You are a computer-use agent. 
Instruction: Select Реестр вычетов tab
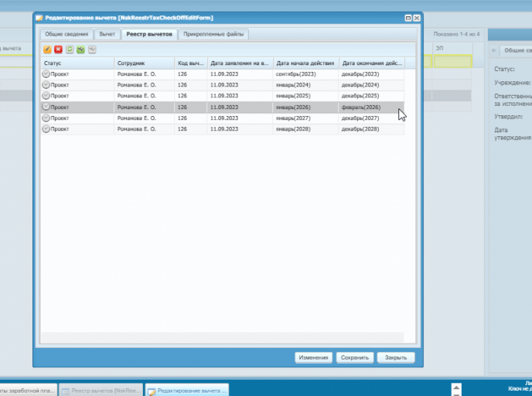(149, 34)
